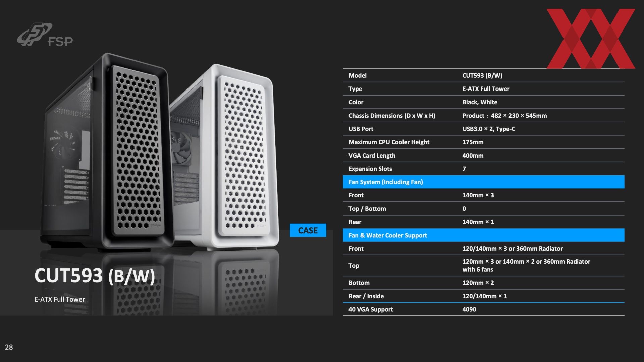Click the 175mm cooler height value
Screen dimensions: 644x362
[x=473, y=142]
